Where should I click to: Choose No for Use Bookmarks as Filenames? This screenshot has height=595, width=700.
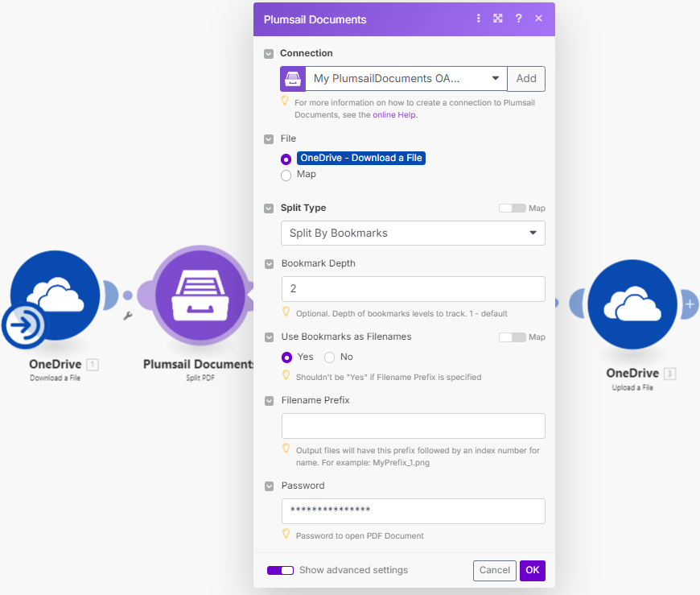pos(329,357)
